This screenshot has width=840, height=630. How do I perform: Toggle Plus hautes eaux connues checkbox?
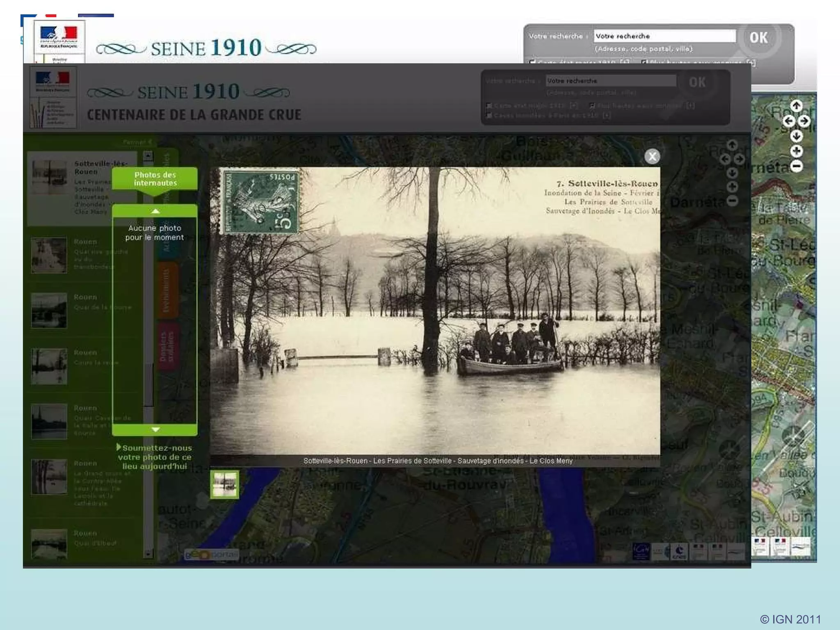pos(592,106)
